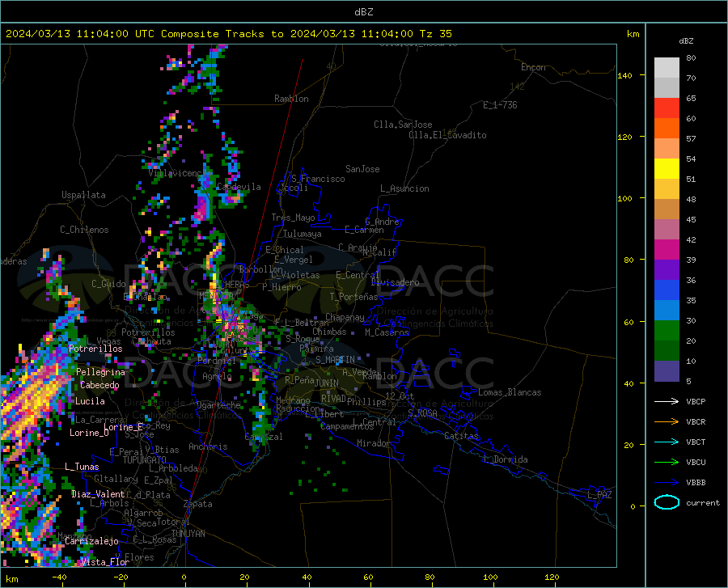This screenshot has height=588, width=728.
Task: Click the 'Encon' map label
Action: pos(533,67)
